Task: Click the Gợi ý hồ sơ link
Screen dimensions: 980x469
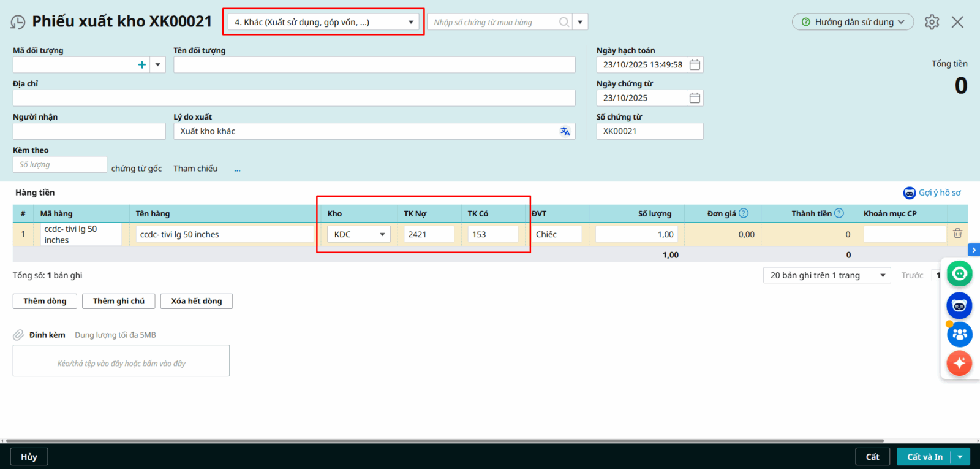Action: coord(939,193)
